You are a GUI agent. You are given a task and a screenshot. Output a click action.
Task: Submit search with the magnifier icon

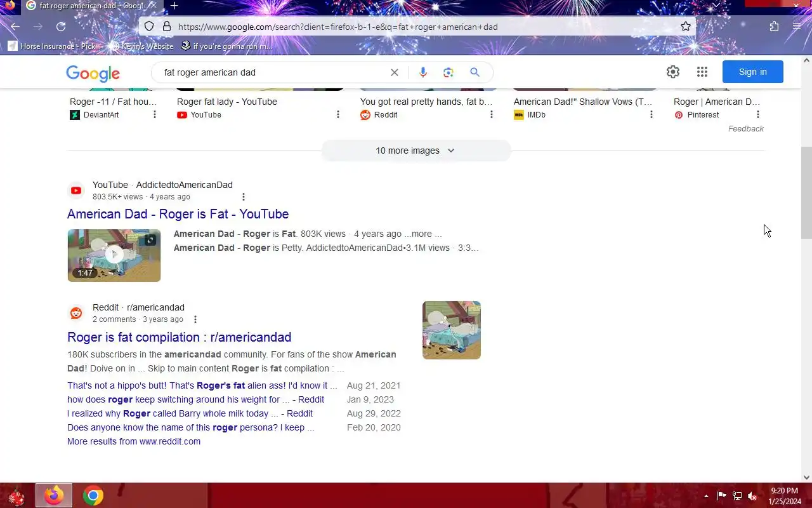click(475, 72)
